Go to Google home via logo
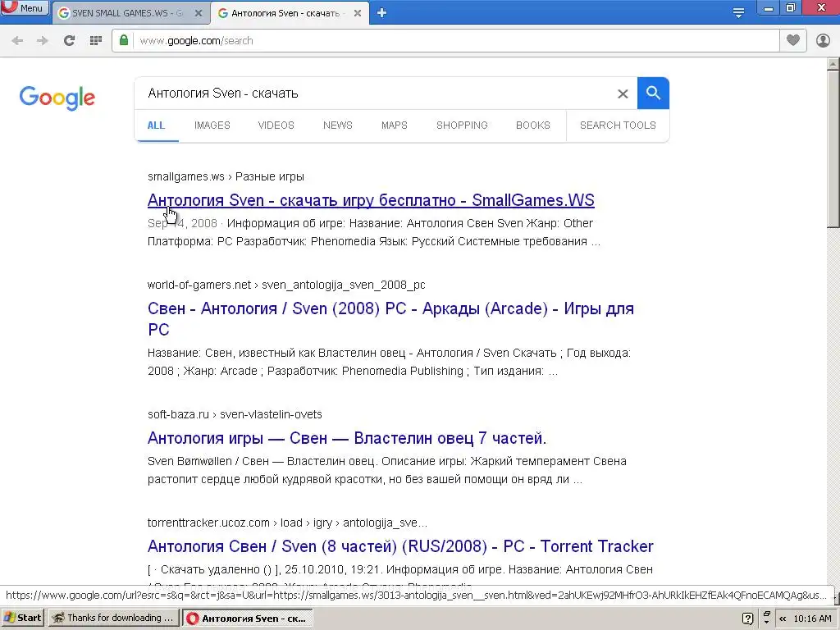 pos(57,98)
